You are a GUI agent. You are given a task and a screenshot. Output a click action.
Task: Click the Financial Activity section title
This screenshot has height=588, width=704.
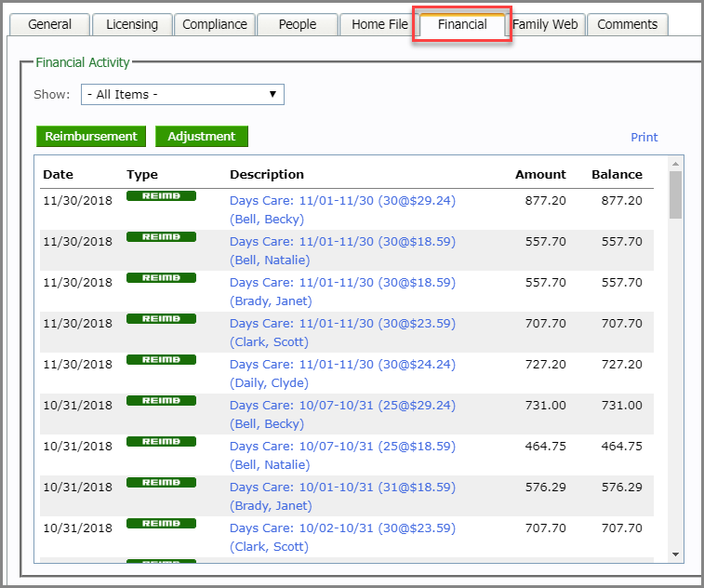[83, 62]
